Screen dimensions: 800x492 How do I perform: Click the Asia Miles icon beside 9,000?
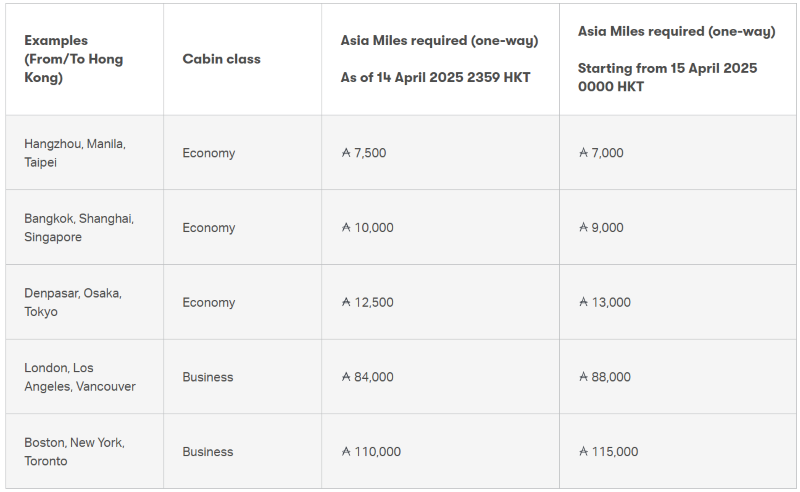(x=584, y=228)
